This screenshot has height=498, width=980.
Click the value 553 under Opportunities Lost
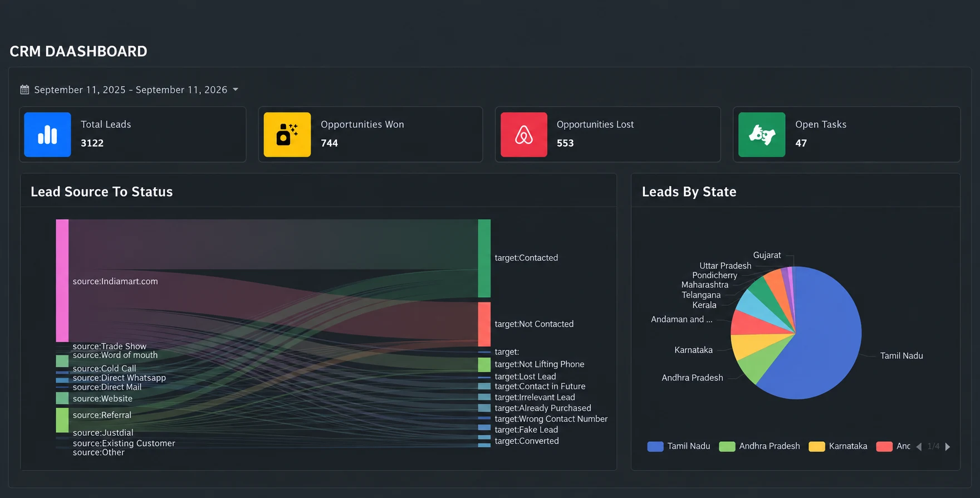(x=565, y=143)
